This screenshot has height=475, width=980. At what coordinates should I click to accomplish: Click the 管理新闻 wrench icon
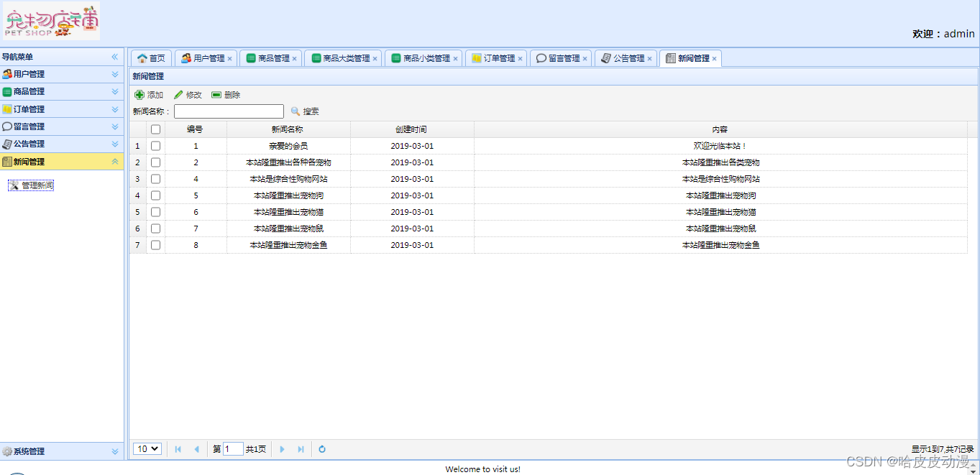tap(14, 185)
